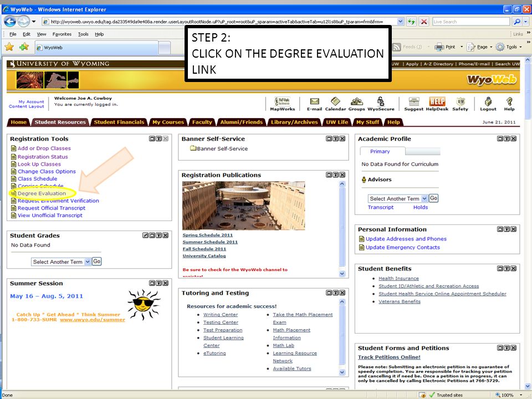Click the Banner Self-Service folder icon
The image size is (532, 399).
[x=193, y=149]
